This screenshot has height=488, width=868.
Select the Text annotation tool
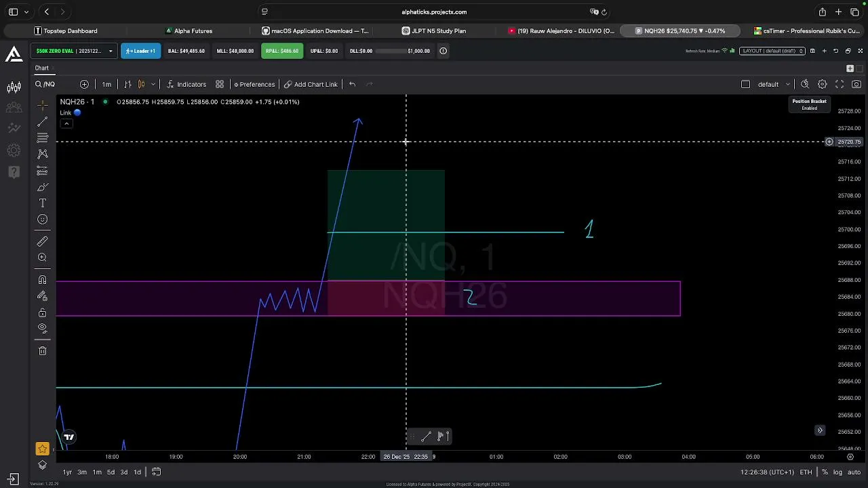tap(42, 203)
